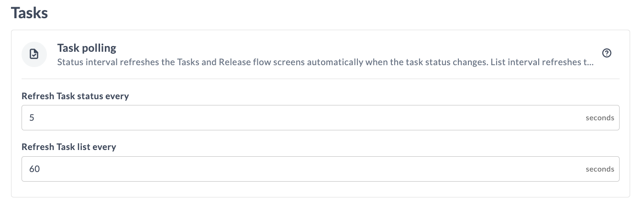Click the Refresh Task list every label
The height and width of the screenshot is (208, 644).
click(x=69, y=147)
